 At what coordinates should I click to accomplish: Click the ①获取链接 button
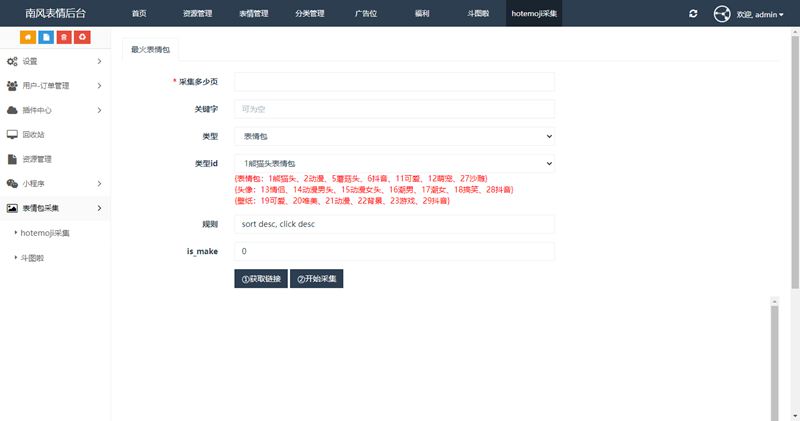pyautogui.click(x=260, y=278)
